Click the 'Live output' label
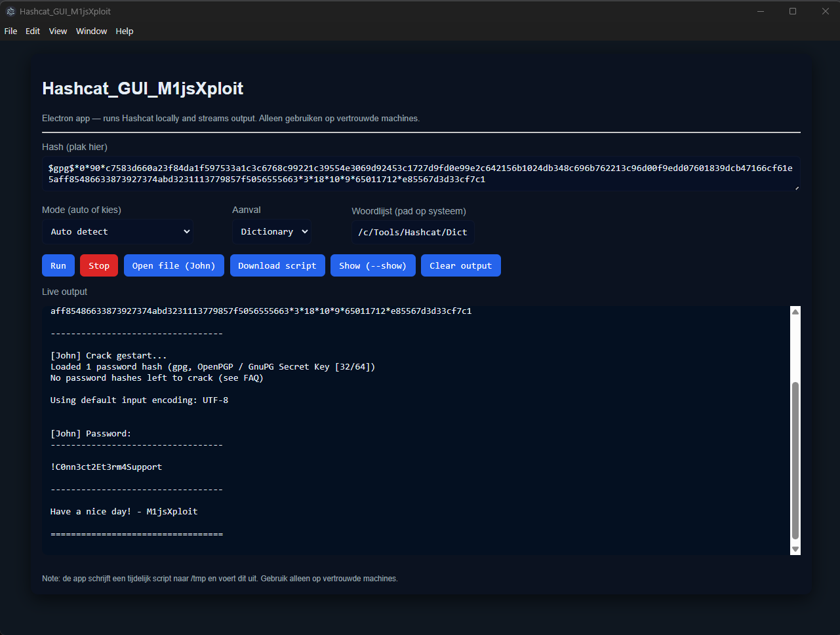Viewport: 840px width, 635px height. click(65, 292)
